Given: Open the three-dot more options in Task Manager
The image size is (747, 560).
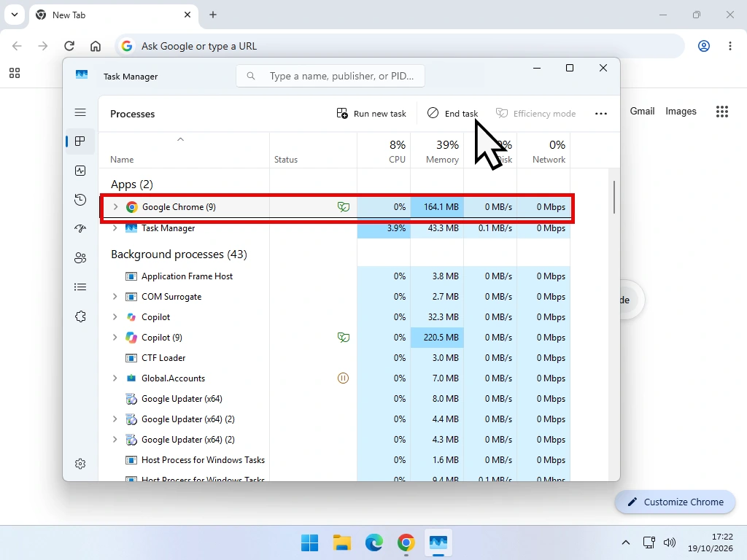Looking at the screenshot, I should coord(601,113).
